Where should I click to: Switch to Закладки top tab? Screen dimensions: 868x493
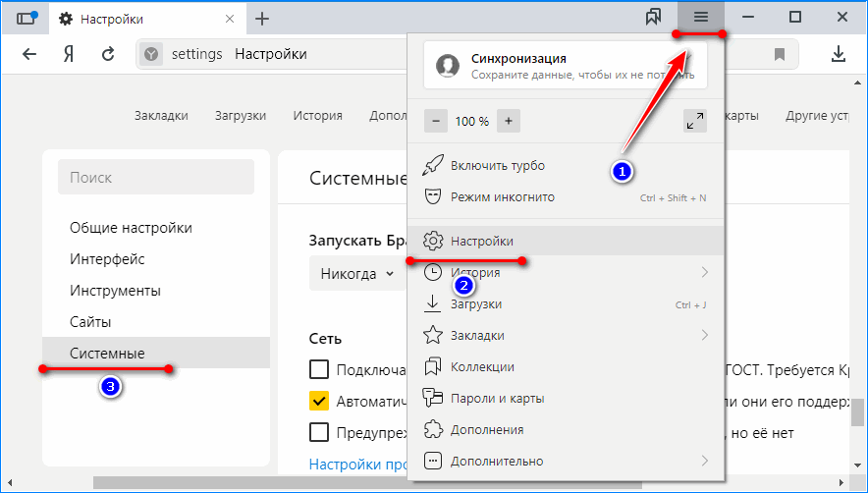coord(161,116)
